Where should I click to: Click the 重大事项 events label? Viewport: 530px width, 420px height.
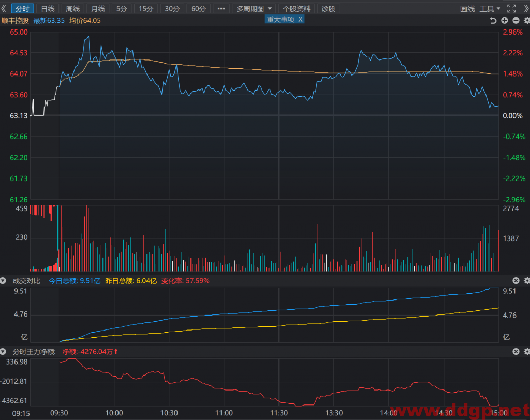click(281, 20)
